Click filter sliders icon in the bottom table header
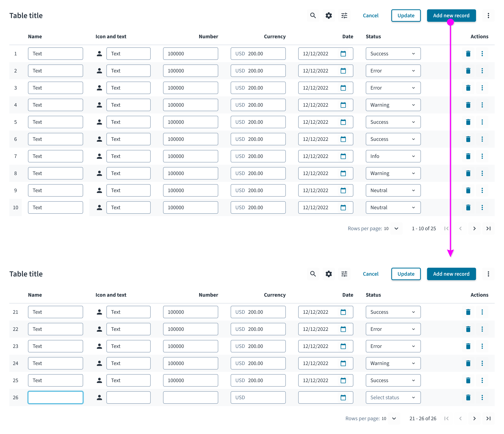504x434 pixels. pyautogui.click(x=344, y=274)
